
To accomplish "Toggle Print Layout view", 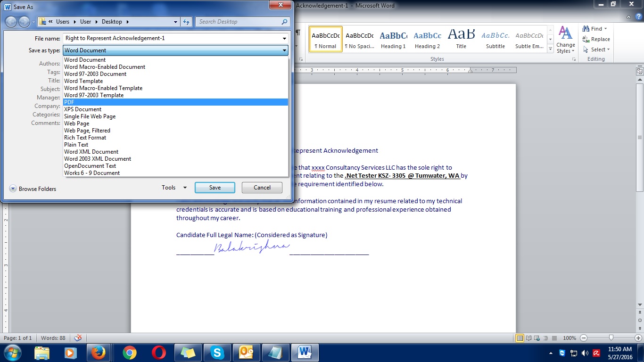I will point(521,338).
